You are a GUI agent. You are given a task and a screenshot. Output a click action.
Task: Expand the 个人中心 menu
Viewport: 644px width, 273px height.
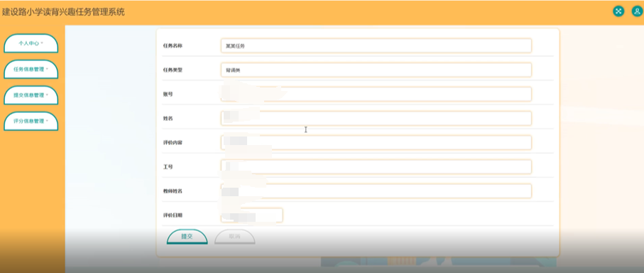click(31, 43)
